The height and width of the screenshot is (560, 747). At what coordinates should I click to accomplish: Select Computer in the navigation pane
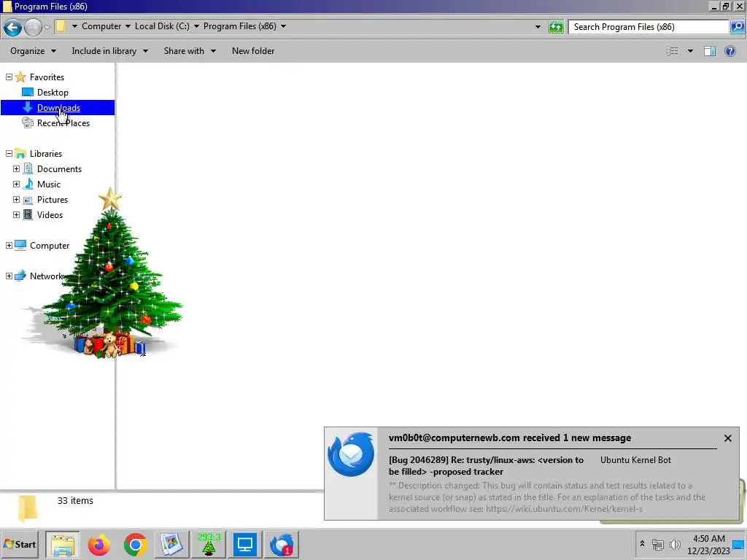tap(50, 246)
